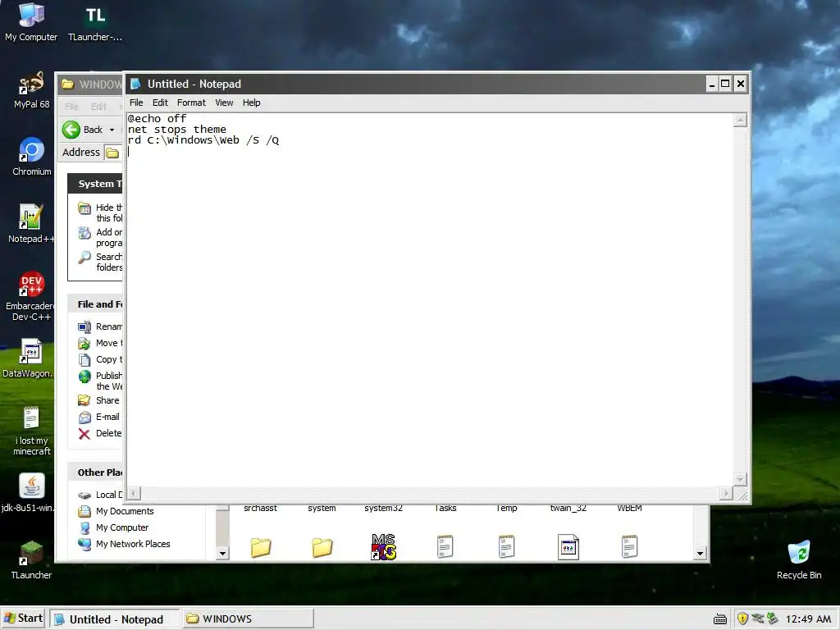The height and width of the screenshot is (630, 840).
Task: Open Notepad's File menu
Action: click(x=136, y=103)
